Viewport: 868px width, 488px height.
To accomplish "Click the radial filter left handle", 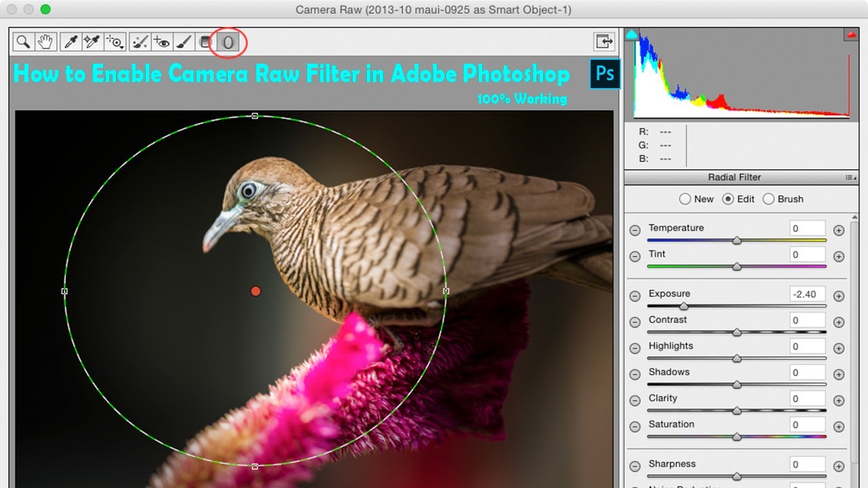I will (64, 291).
